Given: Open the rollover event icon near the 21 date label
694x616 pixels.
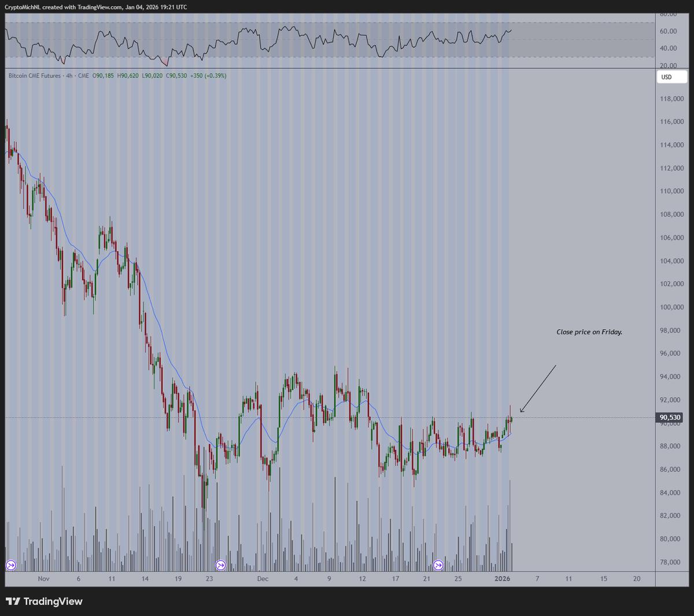Looking at the screenshot, I should (x=438, y=565).
